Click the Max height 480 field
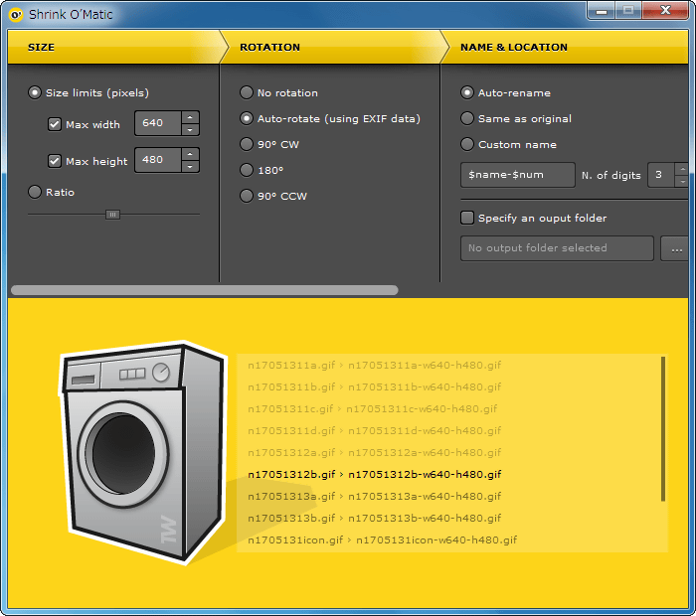This screenshot has width=696, height=616. tap(158, 160)
